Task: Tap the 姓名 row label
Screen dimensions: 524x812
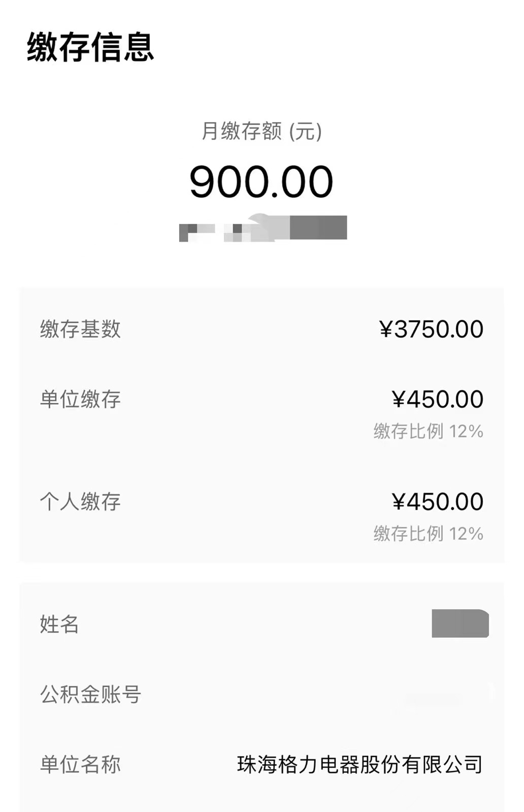Action: click(x=59, y=624)
